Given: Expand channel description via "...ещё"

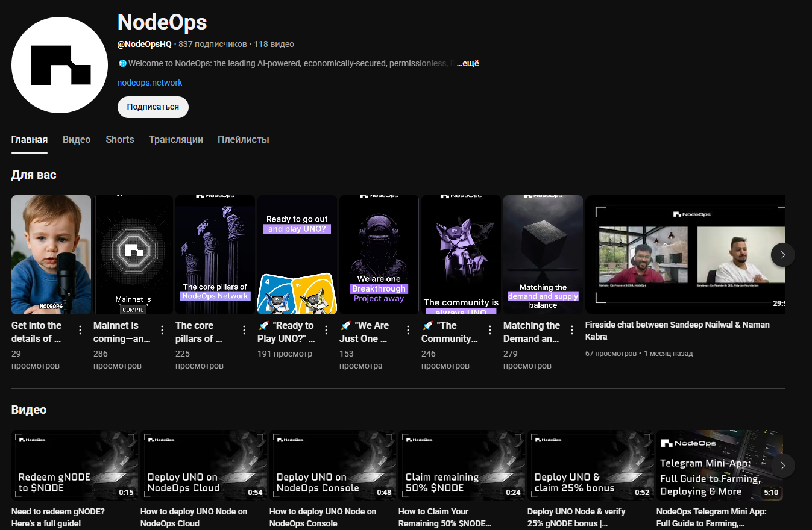Looking at the screenshot, I should [468, 63].
